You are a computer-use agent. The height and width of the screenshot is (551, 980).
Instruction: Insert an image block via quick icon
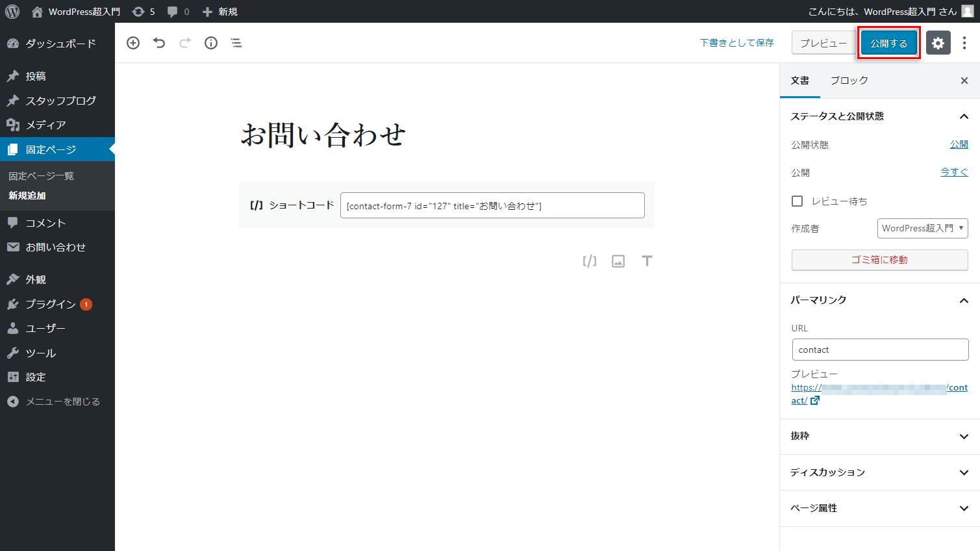tap(618, 261)
